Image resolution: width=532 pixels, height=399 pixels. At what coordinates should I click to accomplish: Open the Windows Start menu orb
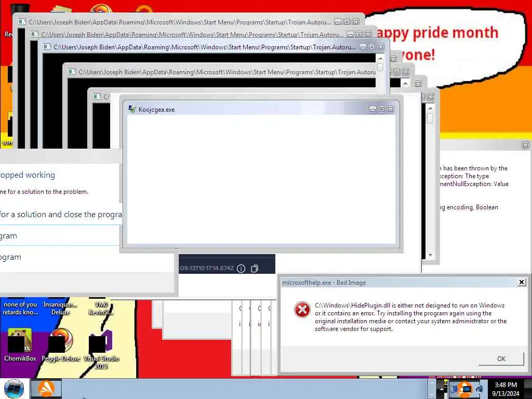pos(14,389)
